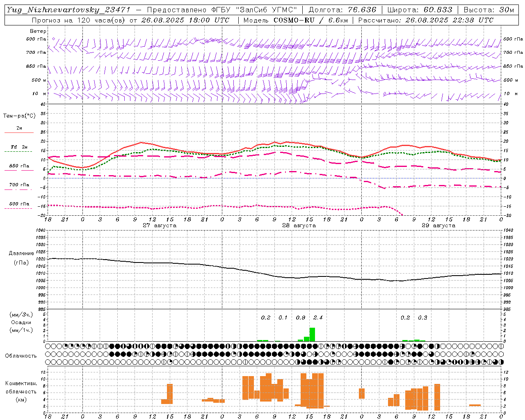
Task: Click the Конвективн. label
Action: coord(21,383)
